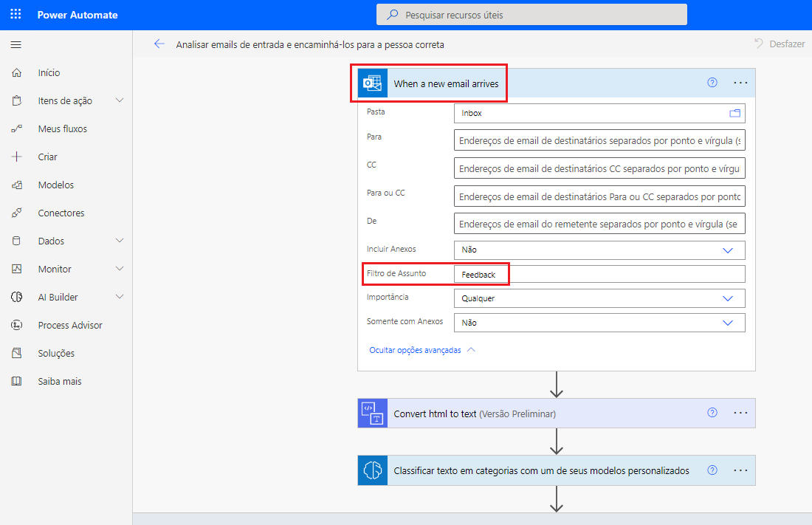Collapse the When a new email arrives header
The height and width of the screenshot is (525, 812).
coord(557,83)
